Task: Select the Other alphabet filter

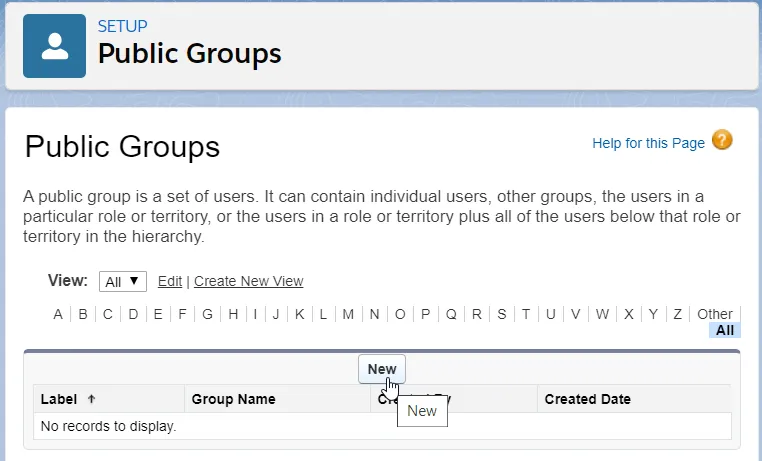Action: pyautogui.click(x=715, y=314)
